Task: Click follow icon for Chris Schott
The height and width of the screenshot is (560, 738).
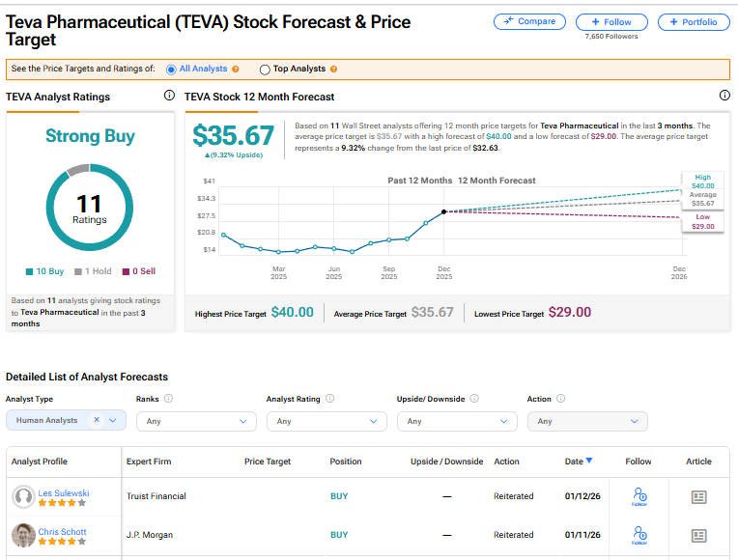Action: [x=639, y=534]
